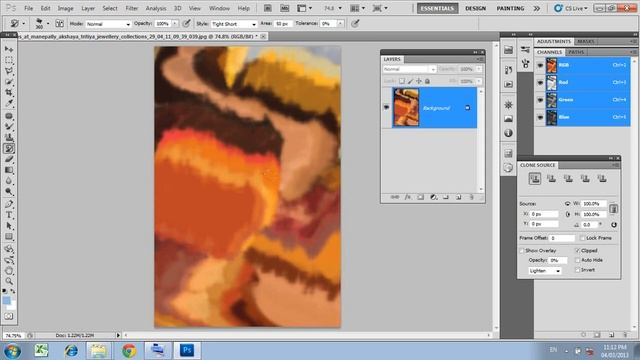Select the Blur tool
Image resolution: width=640 pixels, height=360 pixels.
(x=9, y=181)
